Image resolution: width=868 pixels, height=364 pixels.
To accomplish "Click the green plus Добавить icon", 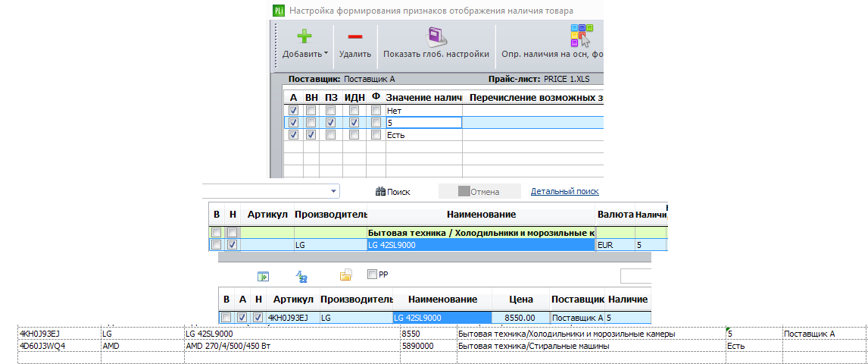I will (304, 36).
